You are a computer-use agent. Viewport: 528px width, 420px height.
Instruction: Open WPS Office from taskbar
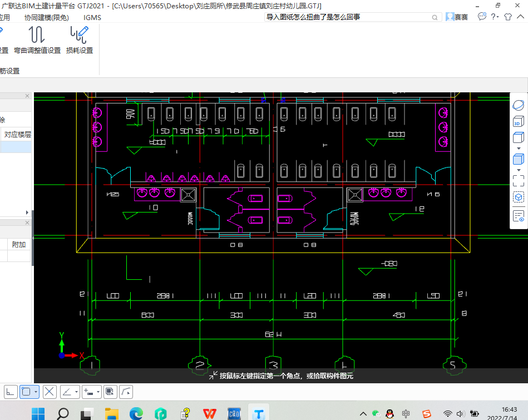coord(209,414)
